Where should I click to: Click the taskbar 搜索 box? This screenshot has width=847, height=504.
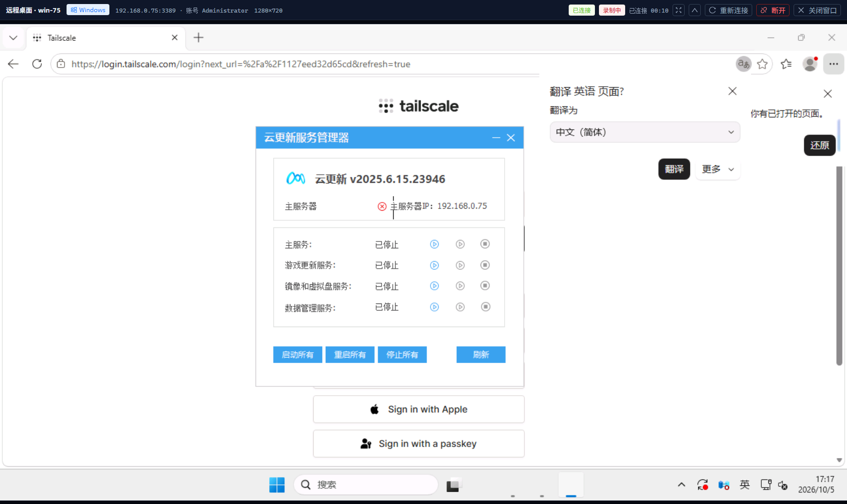(x=366, y=485)
